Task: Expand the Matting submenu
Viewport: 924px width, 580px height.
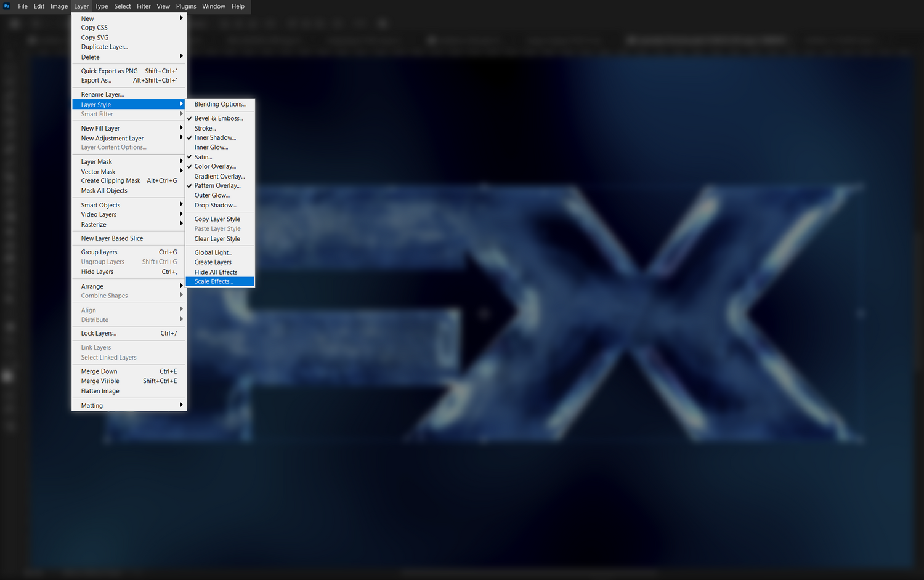Action: [x=129, y=405]
